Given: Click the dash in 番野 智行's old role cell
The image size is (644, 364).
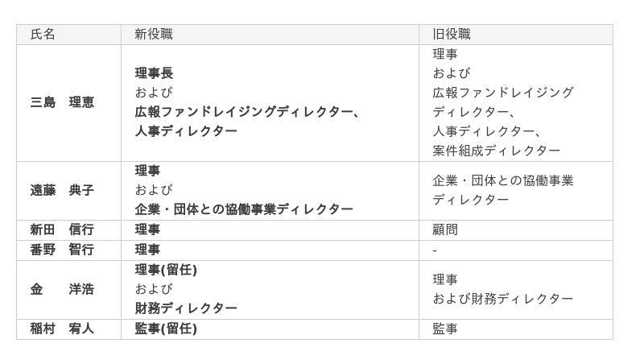Looking at the screenshot, I should coord(435,250).
